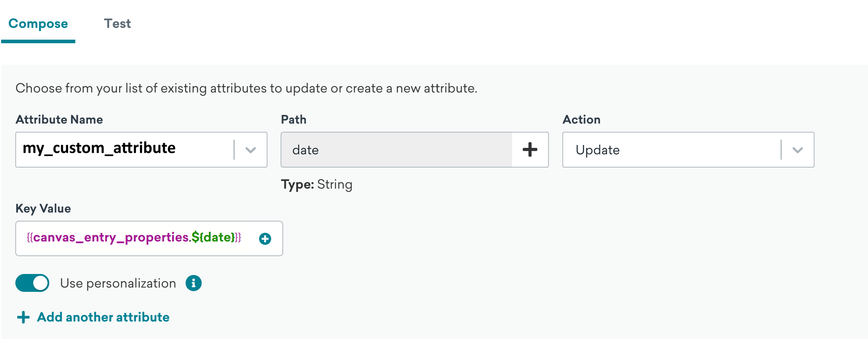The width and height of the screenshot is (868, 339).
Task: Select the Compose tab
Action: pyautogui.click(x=38, y=24)
